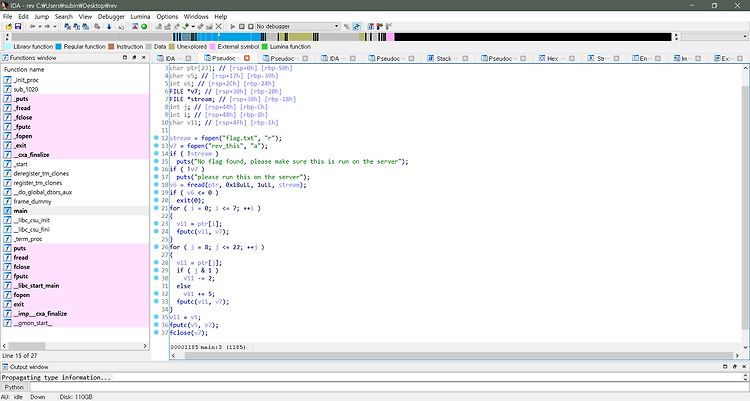Click the green circle toolbar icon

point(144,26)
